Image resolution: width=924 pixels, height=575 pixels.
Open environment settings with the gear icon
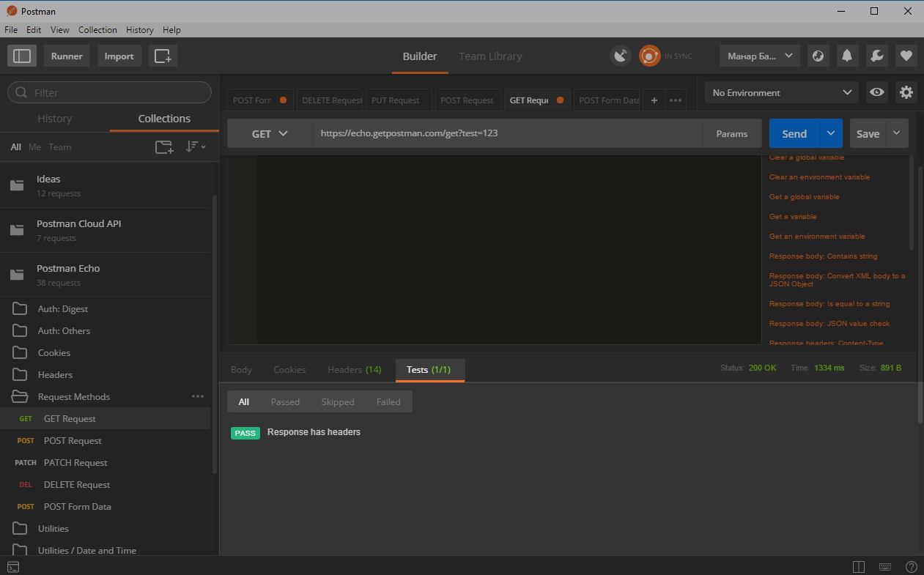[906, 92]
